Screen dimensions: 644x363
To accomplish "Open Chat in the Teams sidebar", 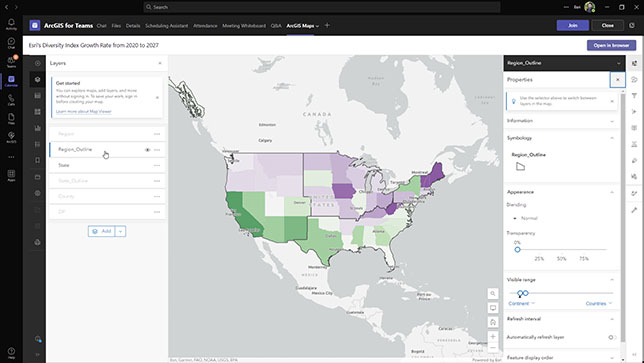I will click(11, 43).
